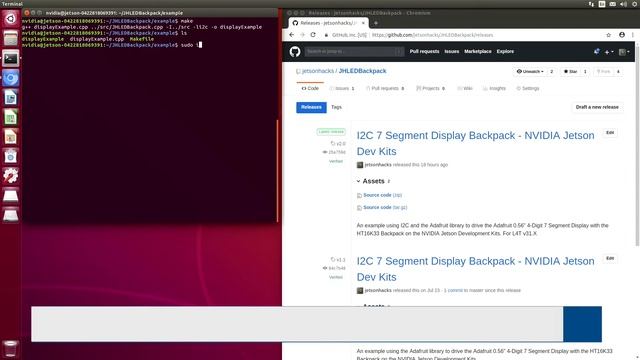640x360 pixels.
Task: Open the Unwatch dropdown
Action: 530,71
